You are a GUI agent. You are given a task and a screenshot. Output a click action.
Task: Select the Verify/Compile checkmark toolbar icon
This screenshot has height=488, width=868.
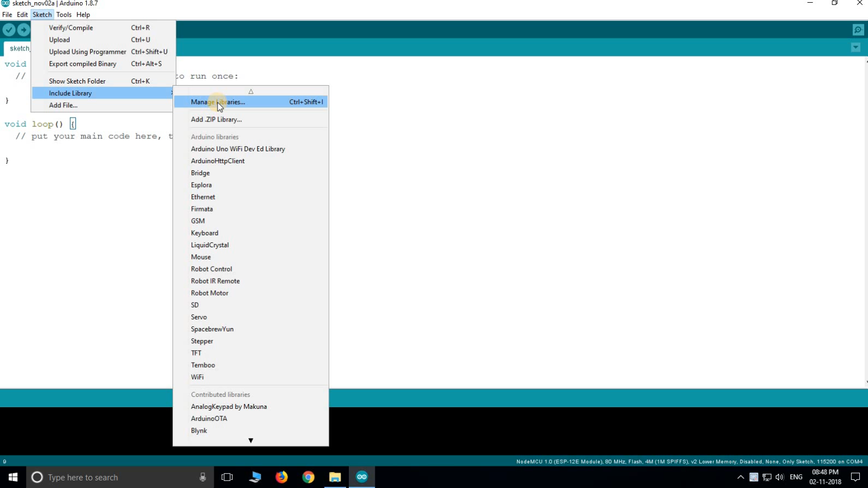[x=9, y=30]
